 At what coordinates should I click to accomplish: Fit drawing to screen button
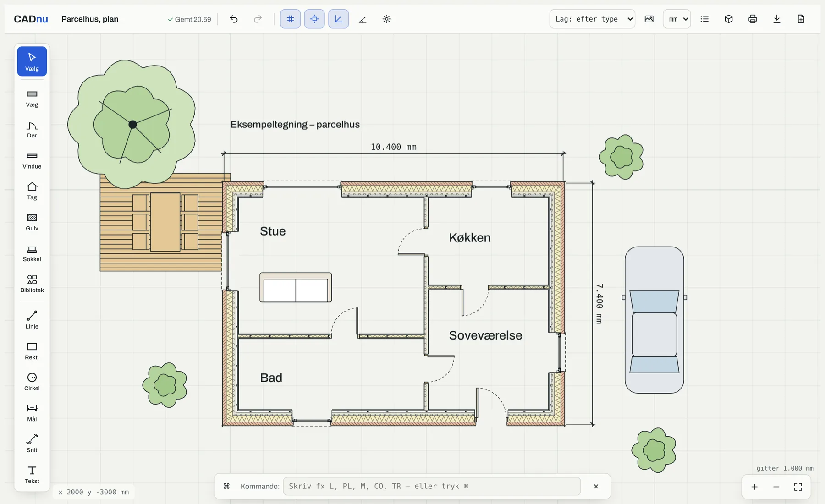click(x=798, y=487)
